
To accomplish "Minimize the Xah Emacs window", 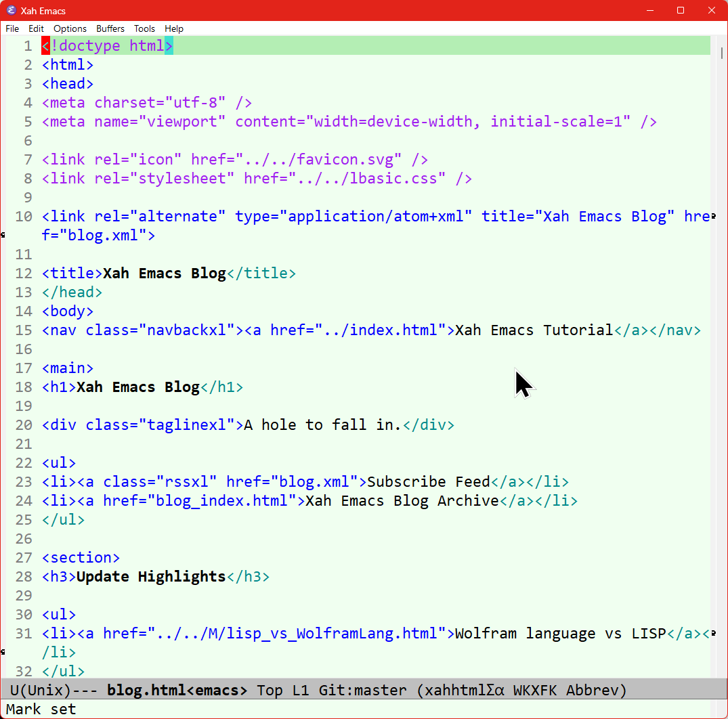I will click(650, 10).
